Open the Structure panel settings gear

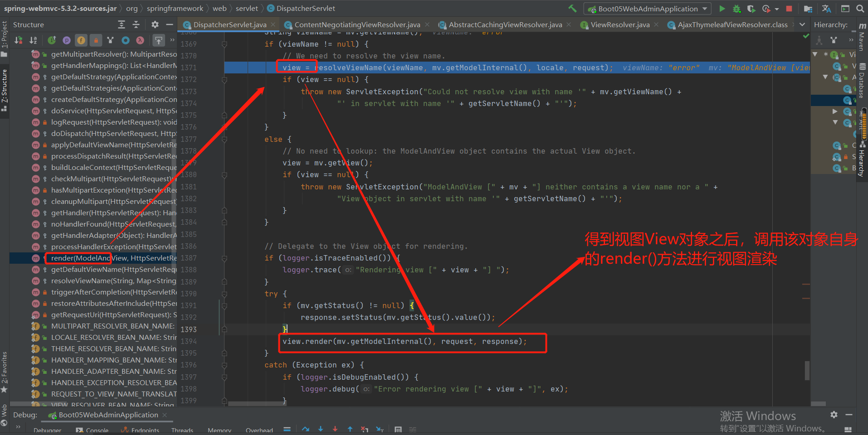(x=155, y=24)
